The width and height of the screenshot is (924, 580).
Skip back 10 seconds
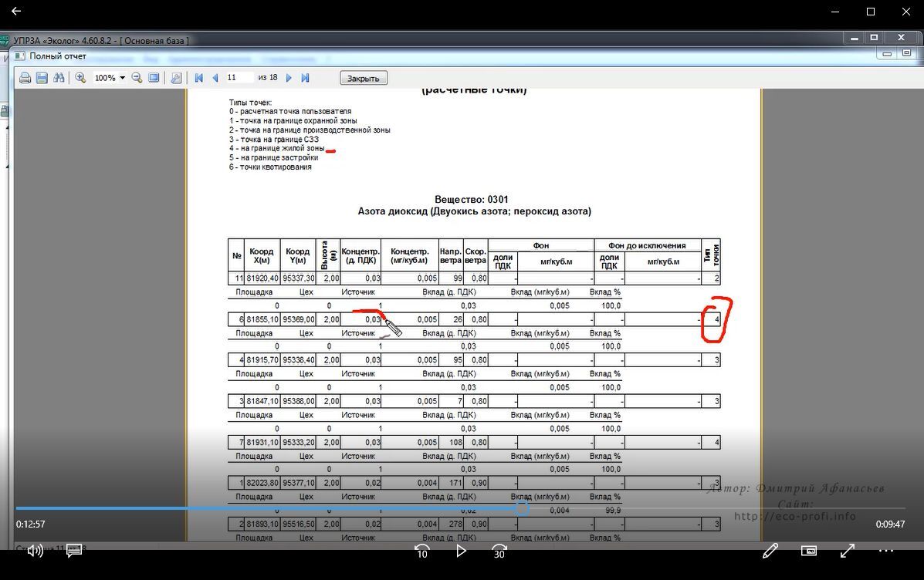tap(421, 551)
